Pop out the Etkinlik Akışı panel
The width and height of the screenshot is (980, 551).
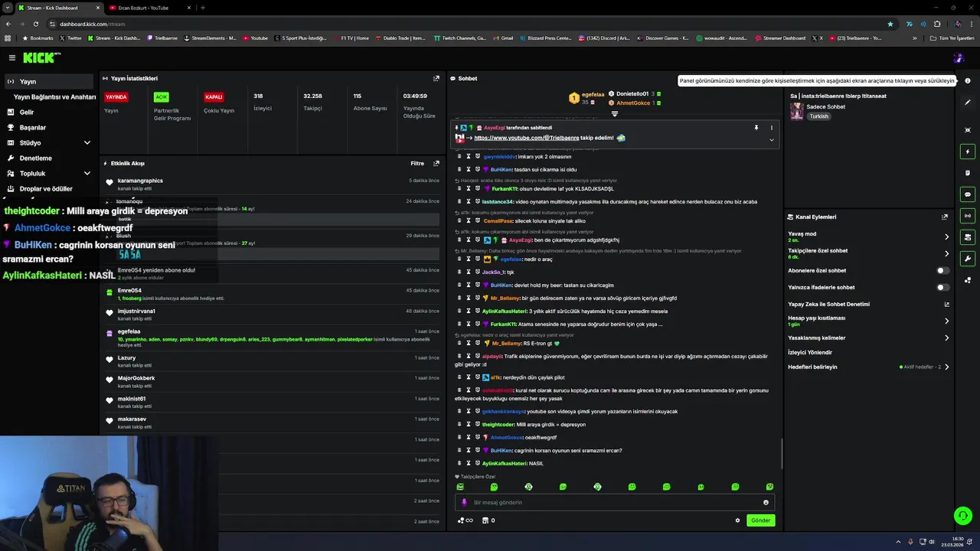pyautogui.click(x=436, y=163)
